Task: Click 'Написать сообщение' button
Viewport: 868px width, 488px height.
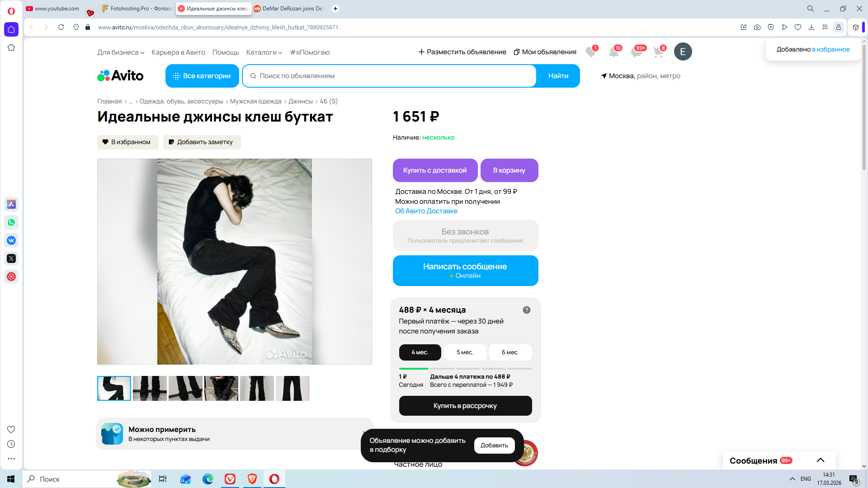Action: tap(465, 271)
